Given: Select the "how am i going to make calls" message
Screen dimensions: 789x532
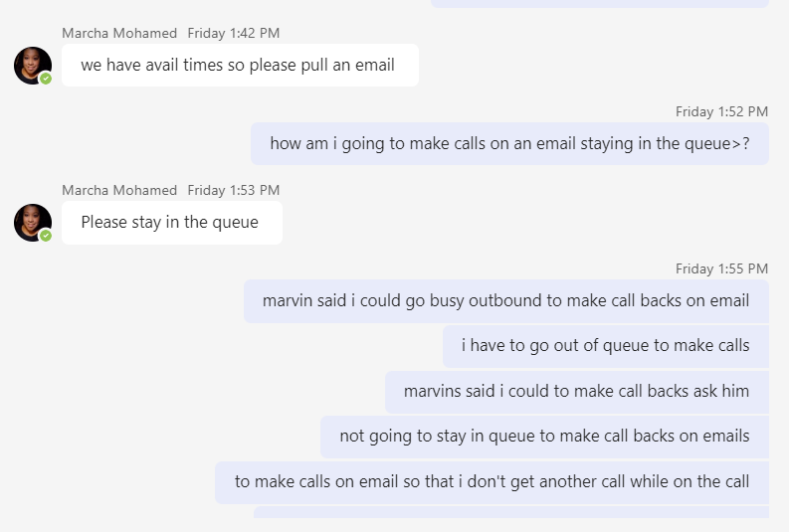Looking at the screenshot, I should (x=509, y=144).
